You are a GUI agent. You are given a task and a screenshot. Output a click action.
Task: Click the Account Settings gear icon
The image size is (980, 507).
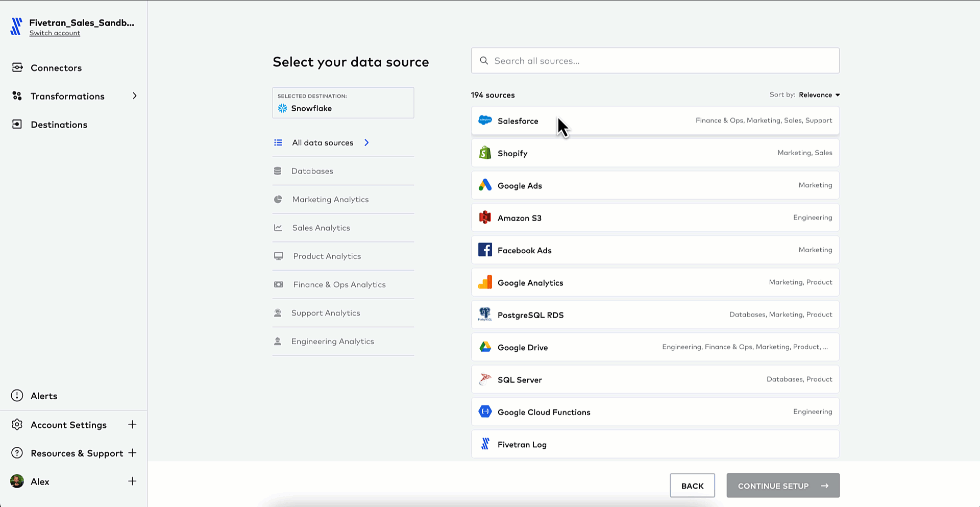tap(17, 425)
